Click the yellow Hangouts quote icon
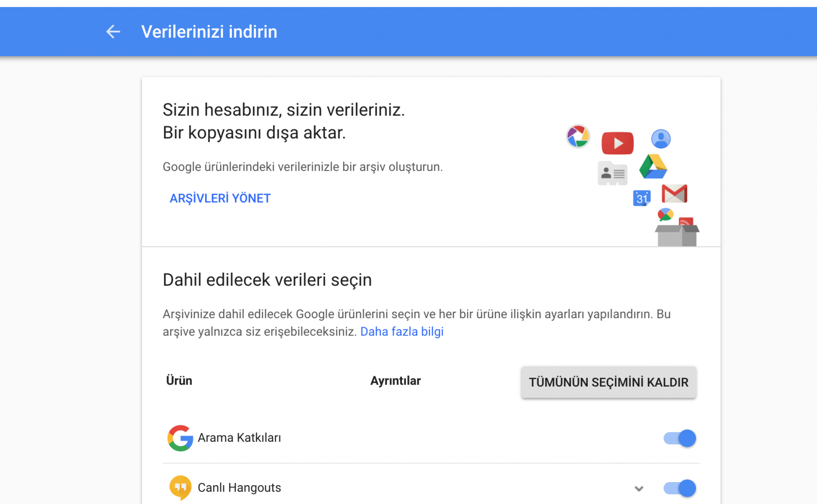 [180, 488]
